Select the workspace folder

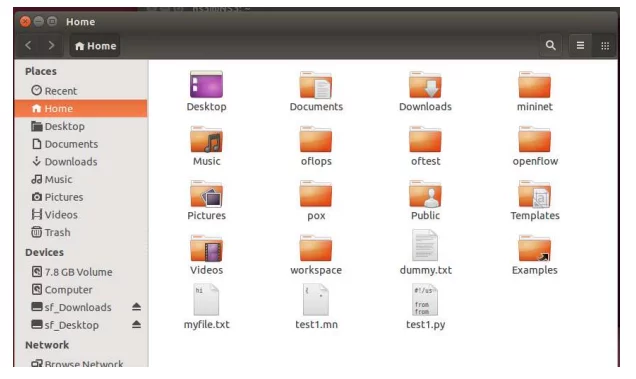pyautogui.click(x=316, y=248)
